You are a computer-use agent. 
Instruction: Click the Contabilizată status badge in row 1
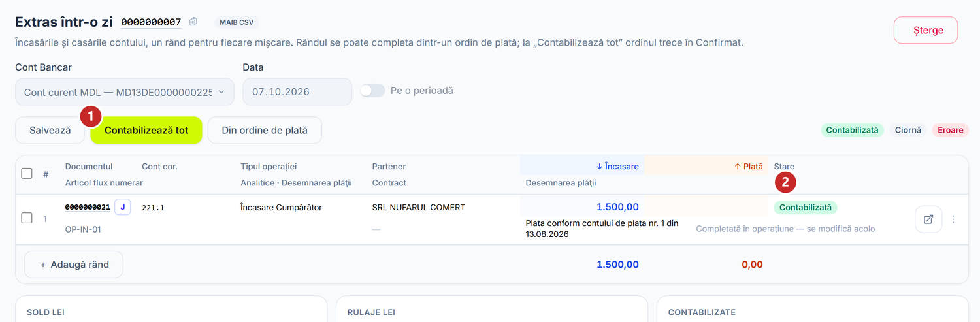805,208
